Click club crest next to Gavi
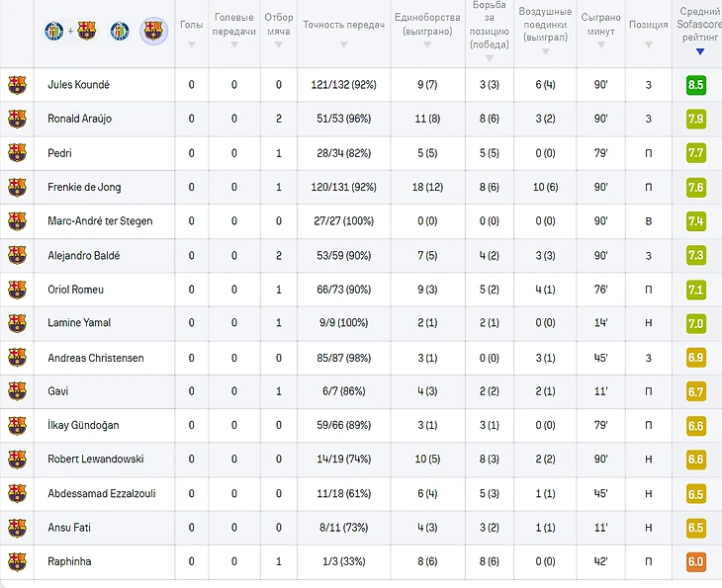 point(17,391)
